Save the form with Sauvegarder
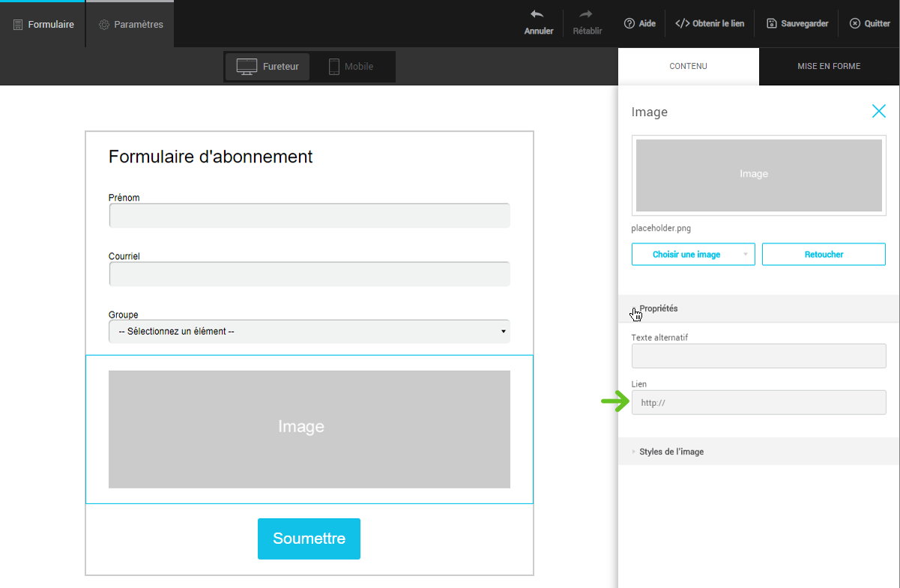The image size is (900, 588). pos(797,23)
